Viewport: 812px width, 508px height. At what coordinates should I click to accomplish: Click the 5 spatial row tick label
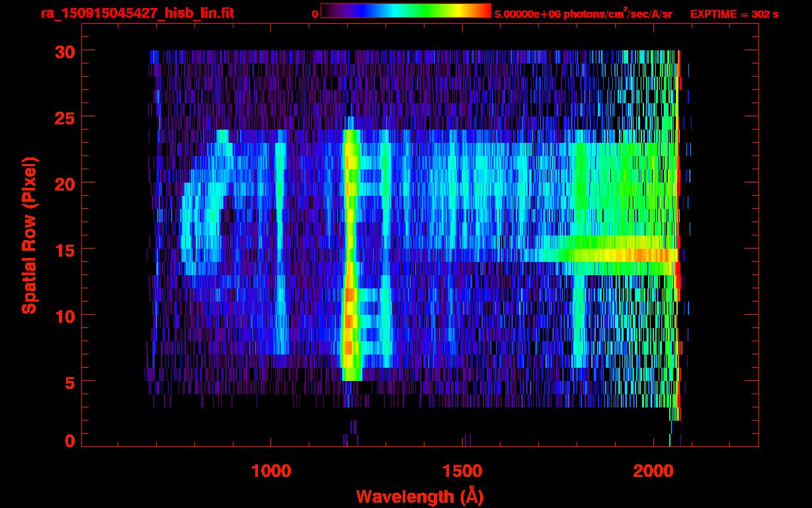click(70, 382)
